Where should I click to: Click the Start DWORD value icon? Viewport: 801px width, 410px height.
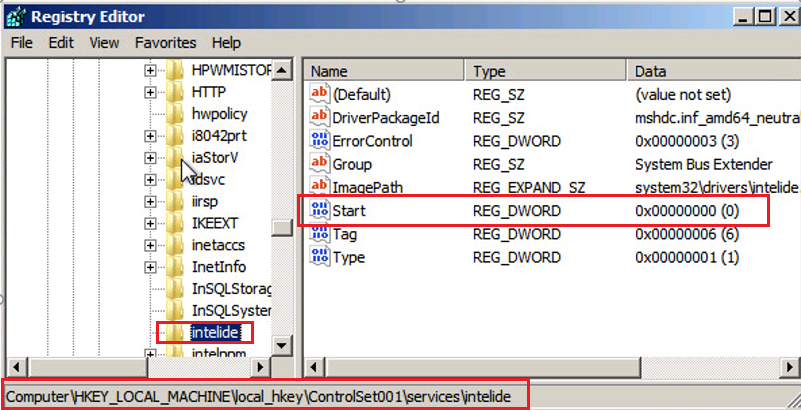coord(320,210)
